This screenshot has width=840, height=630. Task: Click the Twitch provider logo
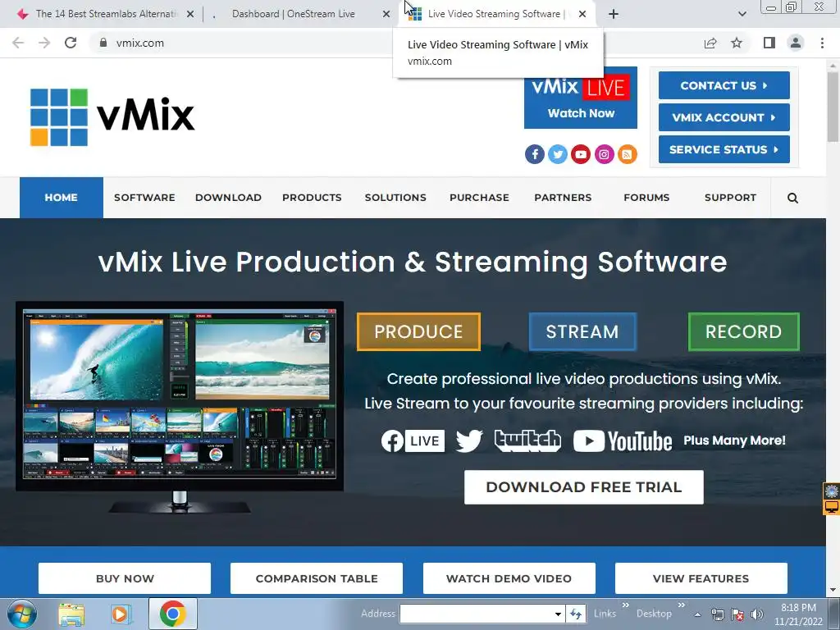(527, 441)
